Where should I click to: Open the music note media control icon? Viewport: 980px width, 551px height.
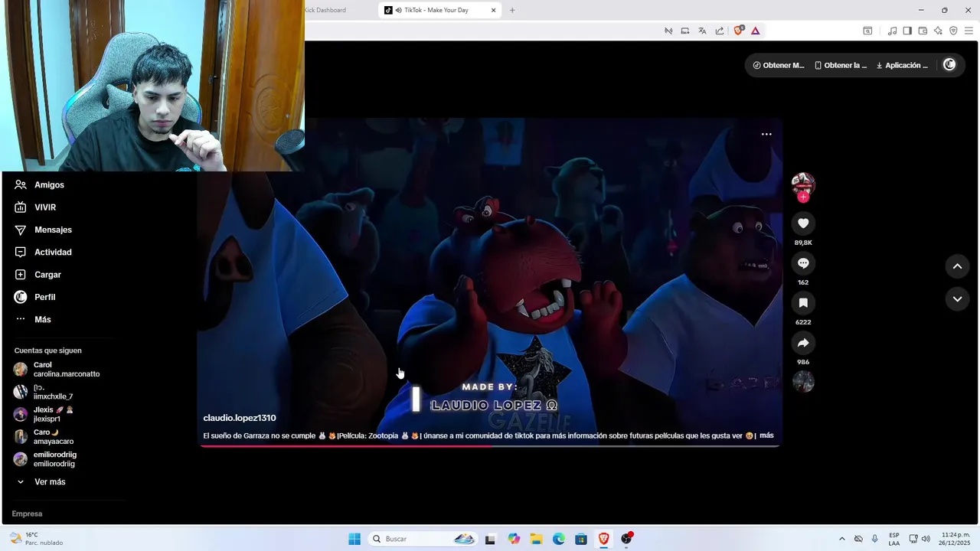click(x=892, y=31)
